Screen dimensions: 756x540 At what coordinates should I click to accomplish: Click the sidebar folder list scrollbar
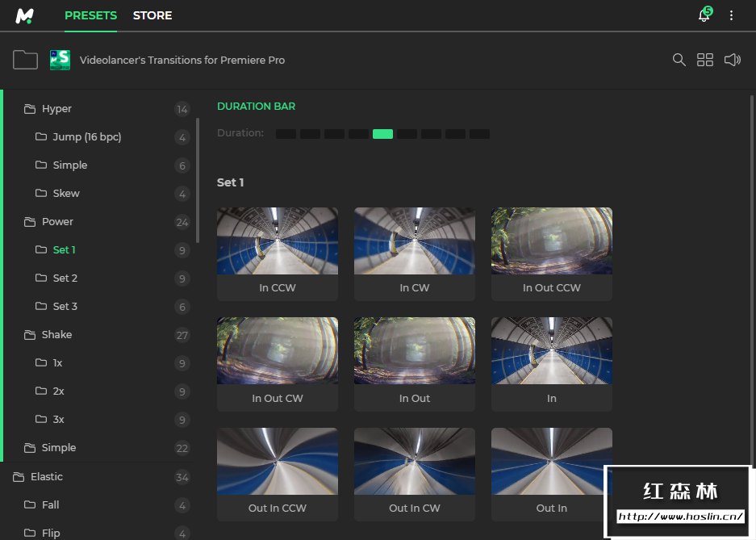[198, 180]
